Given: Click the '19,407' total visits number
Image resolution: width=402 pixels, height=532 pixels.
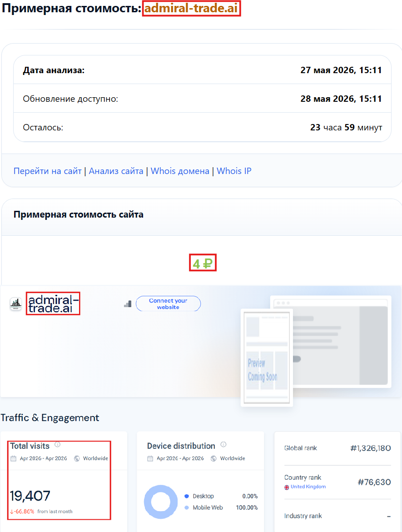Looking at the screenshot, I should click(x=30, y=496).
